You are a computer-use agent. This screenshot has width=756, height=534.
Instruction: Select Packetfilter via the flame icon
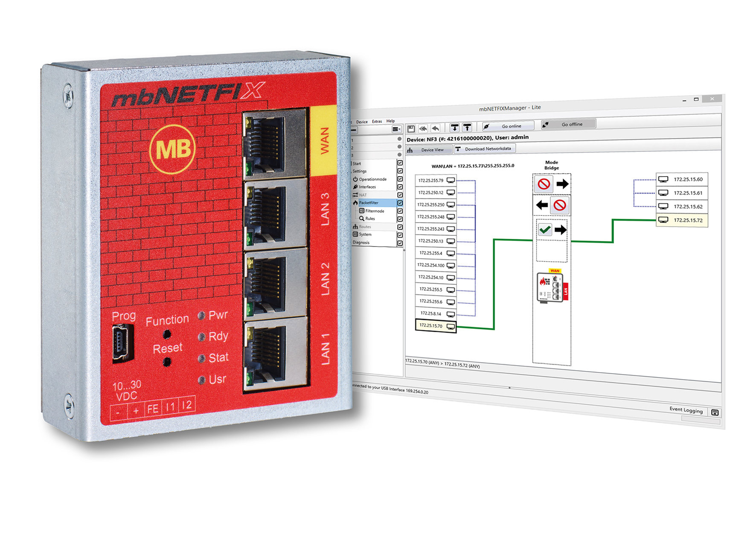[x=355, y=203]
